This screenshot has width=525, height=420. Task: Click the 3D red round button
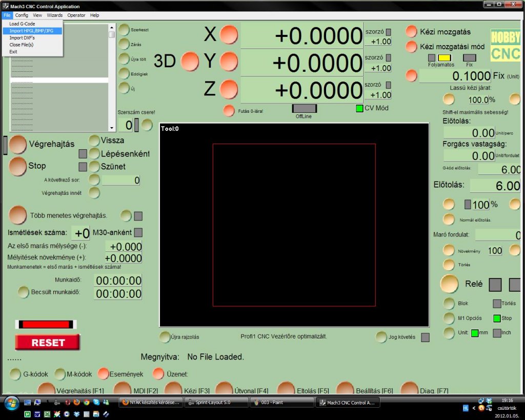(x=190, y=62)
